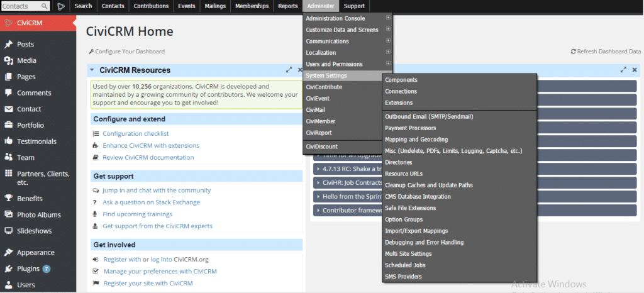Expand Administration Console submenu arrow
The width and height of the screenshot is (644, 293).
coord(388,18)
